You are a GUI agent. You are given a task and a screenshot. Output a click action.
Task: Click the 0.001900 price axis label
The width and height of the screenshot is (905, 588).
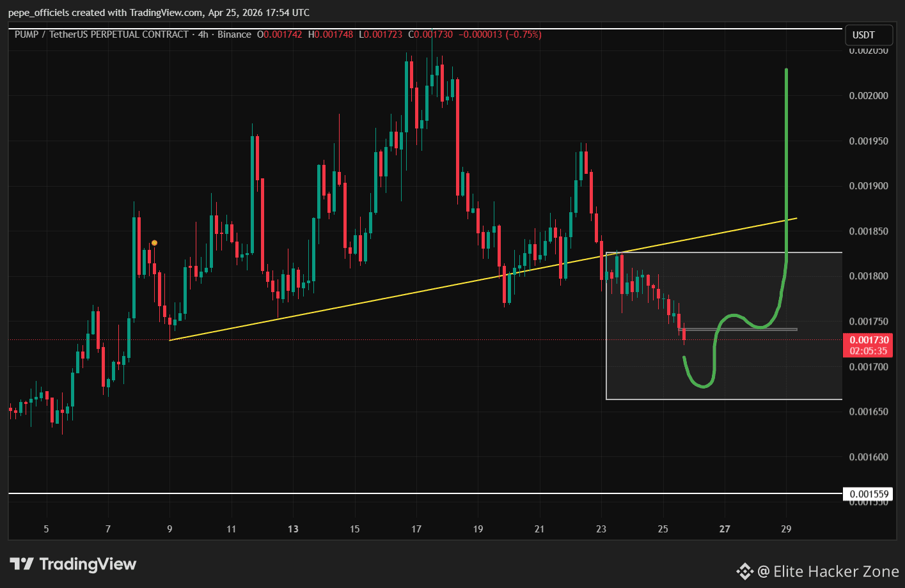(x=869, y=186)
